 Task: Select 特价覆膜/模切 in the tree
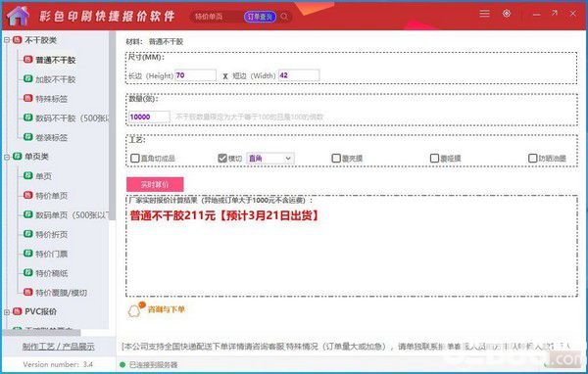pyautogui.click(x=61, y=293)
